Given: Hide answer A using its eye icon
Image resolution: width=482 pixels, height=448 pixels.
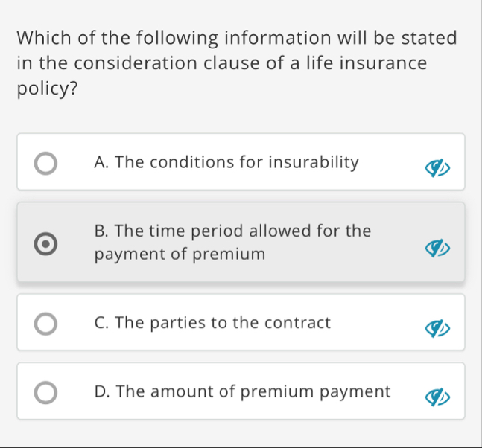Looking at the screenshot, I should coord(437,168).
